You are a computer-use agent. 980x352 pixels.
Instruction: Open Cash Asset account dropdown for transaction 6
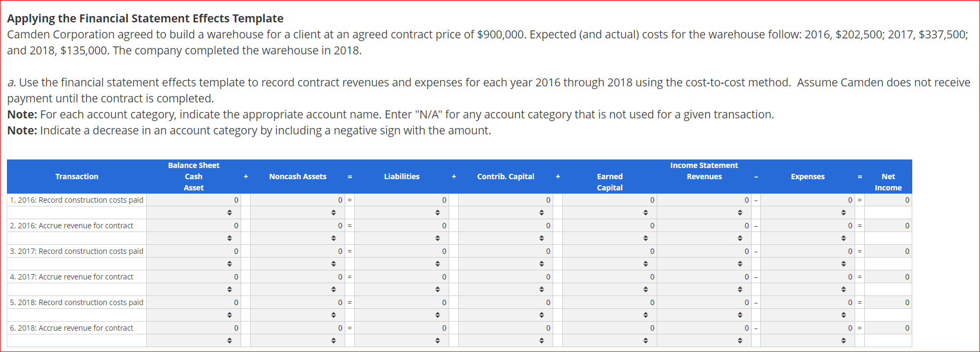194,341
